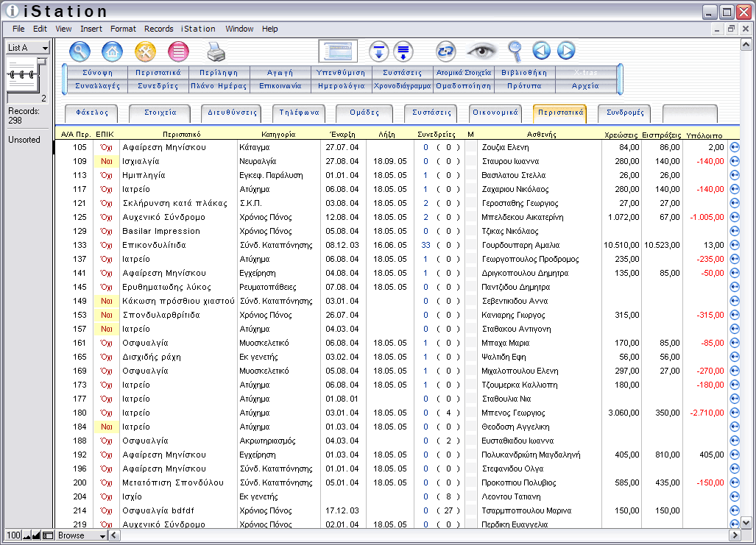The width and height of the screenshot is (756, 545).
Task: Click the printer icon
Action: pyautogui.click(x=216, y=51)
